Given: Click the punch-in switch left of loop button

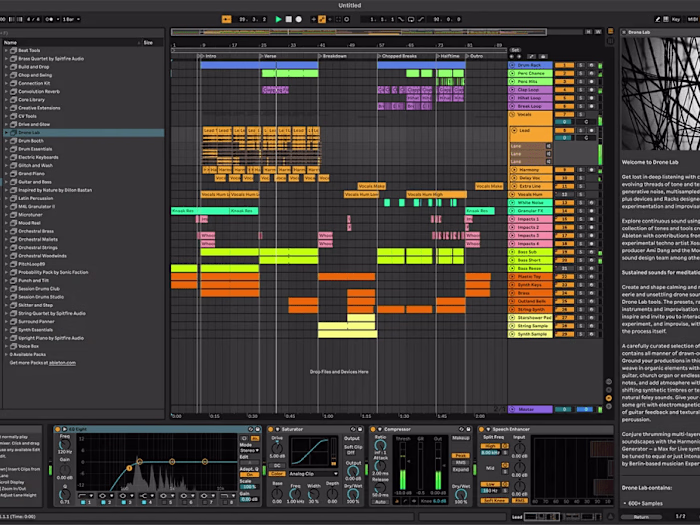Looking at the screenshot, I should (401, 19).
